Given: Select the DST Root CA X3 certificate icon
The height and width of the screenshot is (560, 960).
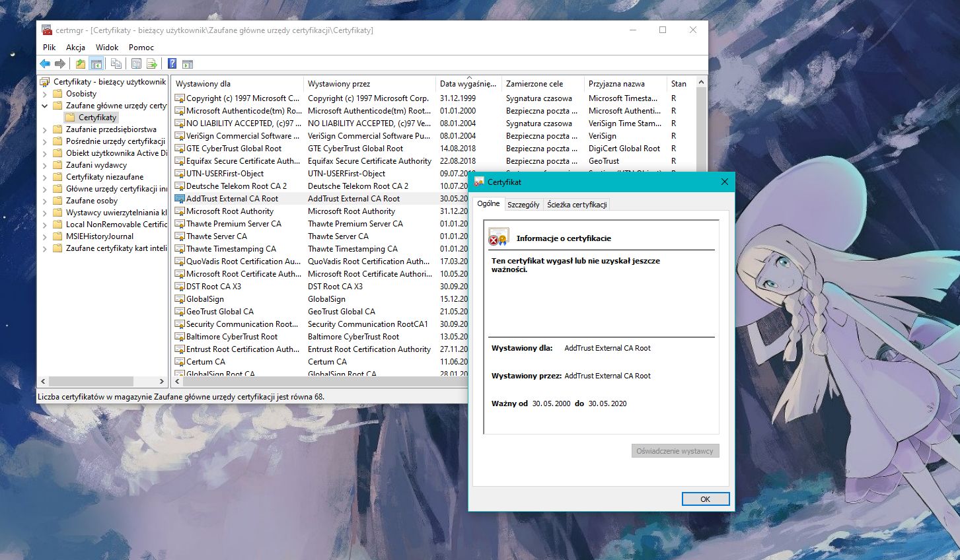Looking at the screenshot, I should (x=180, y=287).
